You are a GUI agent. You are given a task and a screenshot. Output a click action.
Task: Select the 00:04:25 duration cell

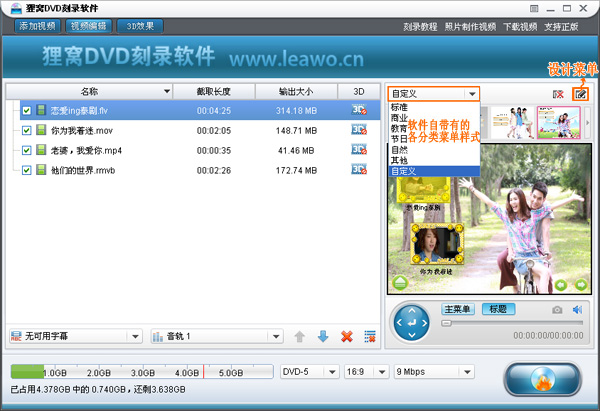[214, 111]
